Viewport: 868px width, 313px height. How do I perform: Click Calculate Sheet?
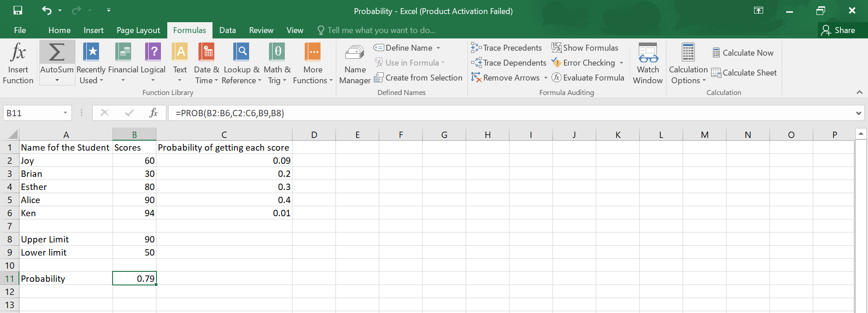coord(744,73)
